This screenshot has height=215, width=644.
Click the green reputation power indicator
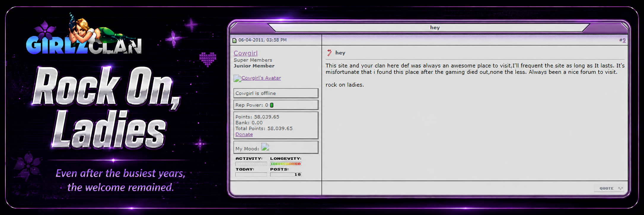click(x=272, y=105)
